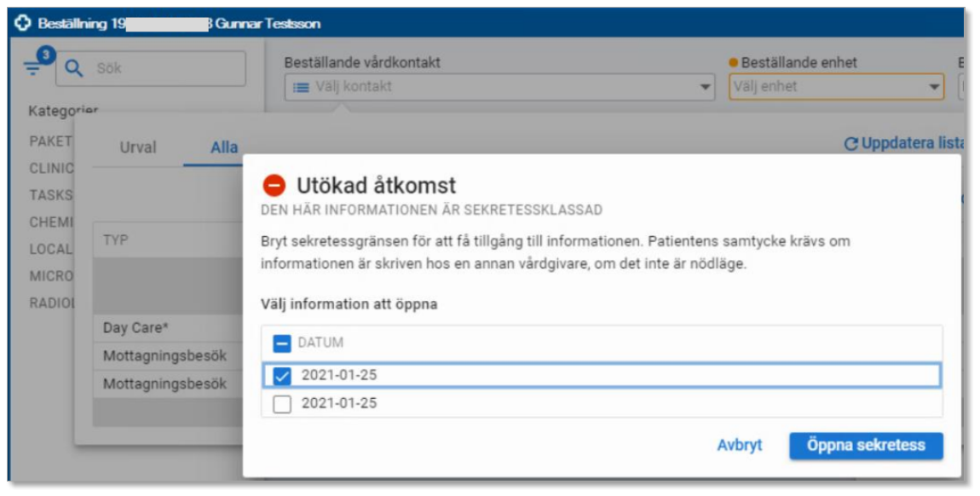The width and height of the screenshot is (980, 496).
Task: Check the second 2021-01-25 checkbox
Action: (282, 404)
